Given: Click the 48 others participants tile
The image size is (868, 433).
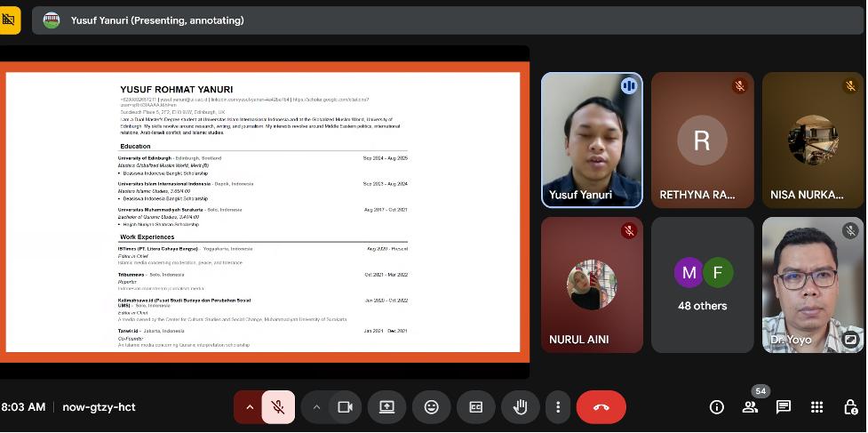Looking at the screenshot, I should (x=702, y=285).
